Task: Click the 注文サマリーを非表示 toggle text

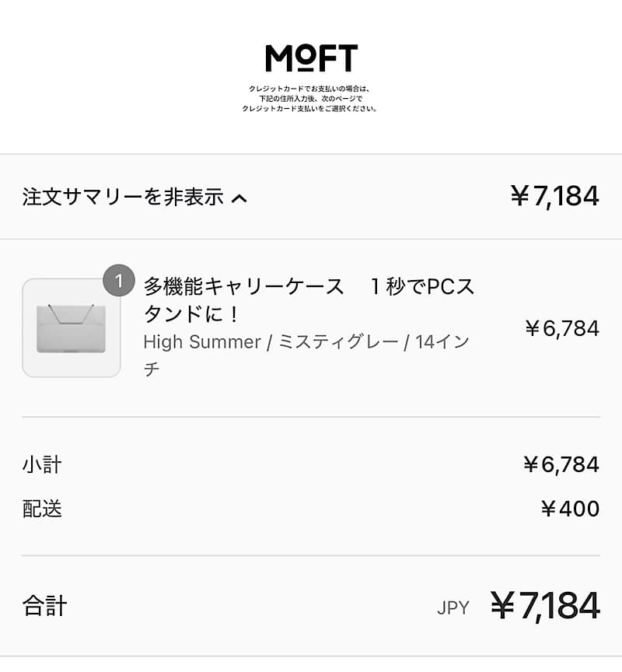Action: click(x=123, y=197)
